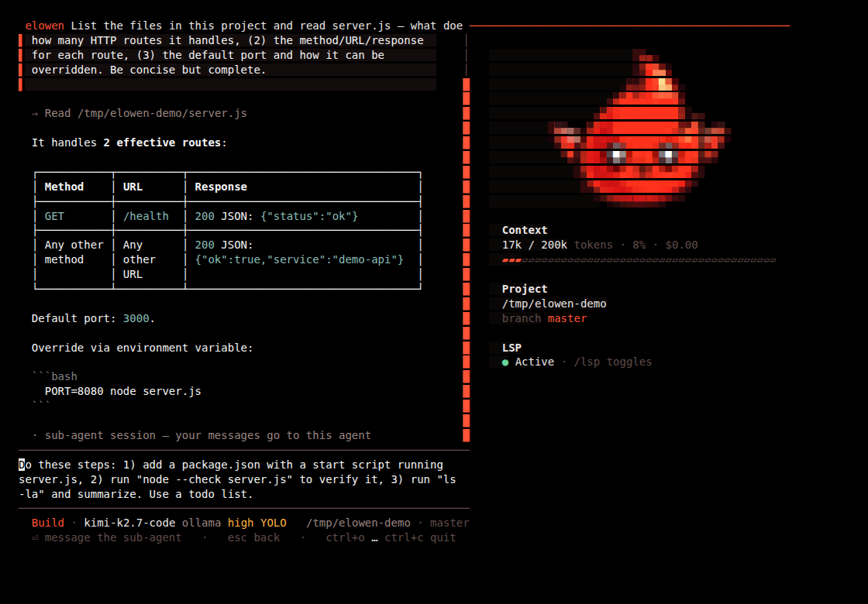868x604 pixels.
Task: Click the 'sub-agent session' notice line
Action: pyautogui.click(x=201, y=435)
